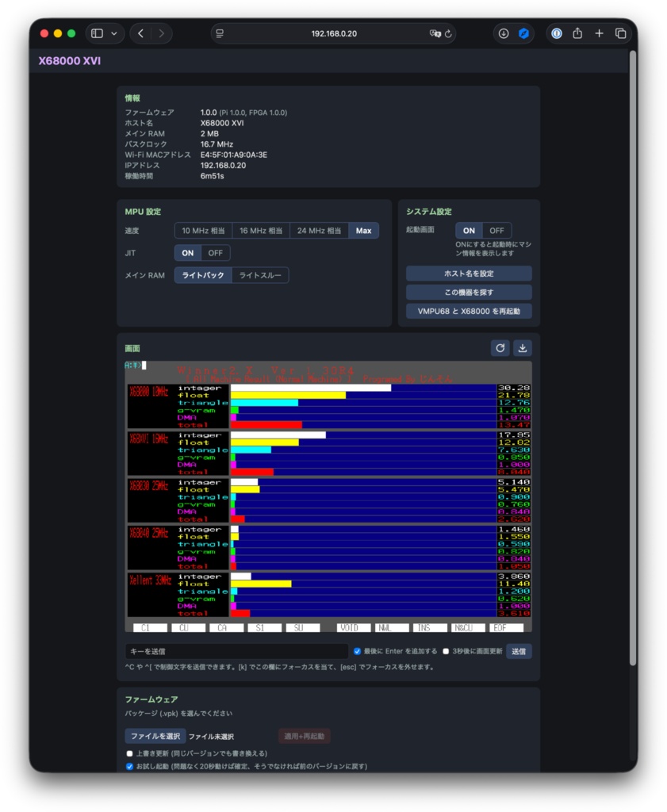Click the Share icon in Safari toolbar

click(x=577, y=33)
